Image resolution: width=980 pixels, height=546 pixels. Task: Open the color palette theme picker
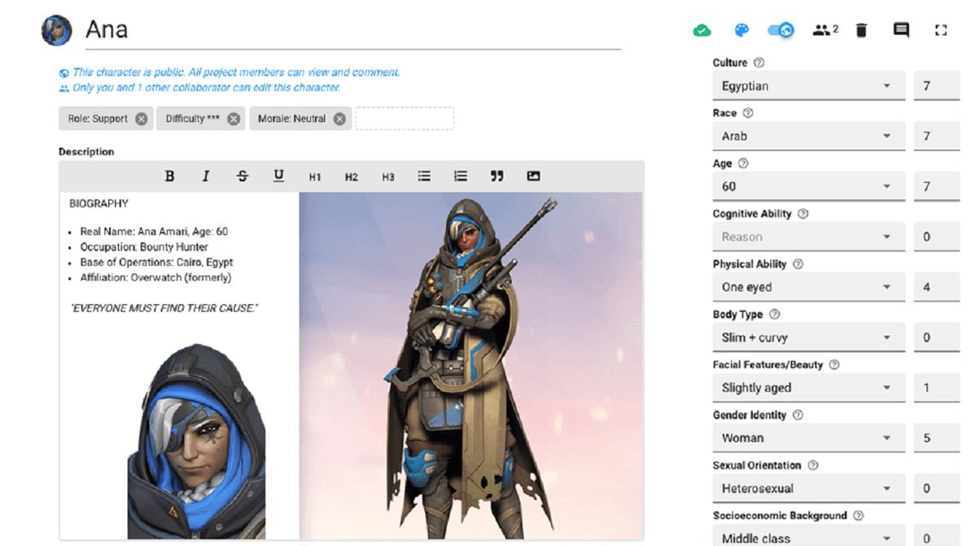coord(742,29)
